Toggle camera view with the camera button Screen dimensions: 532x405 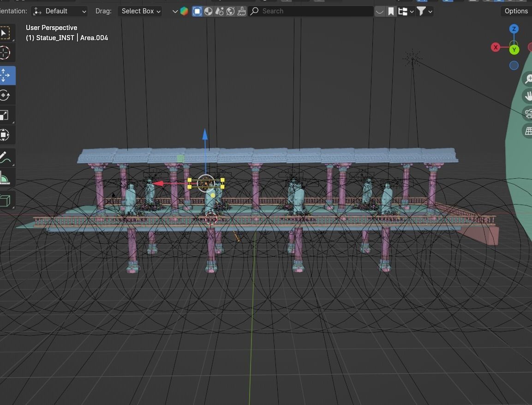527,114
